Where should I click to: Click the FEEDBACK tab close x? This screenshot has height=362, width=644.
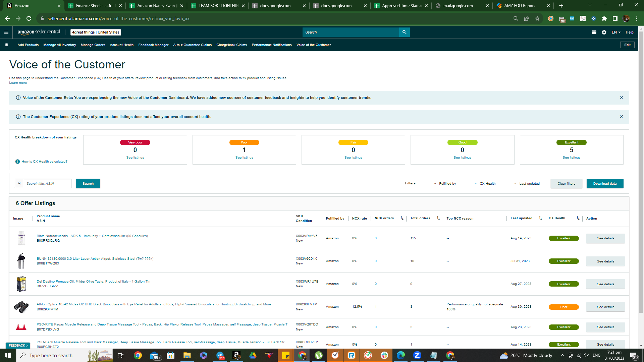(27, 346)
